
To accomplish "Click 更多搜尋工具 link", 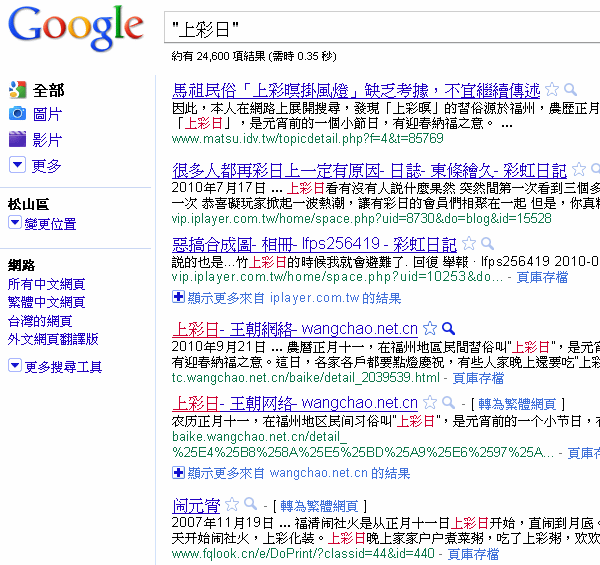I will click(63, 367).
